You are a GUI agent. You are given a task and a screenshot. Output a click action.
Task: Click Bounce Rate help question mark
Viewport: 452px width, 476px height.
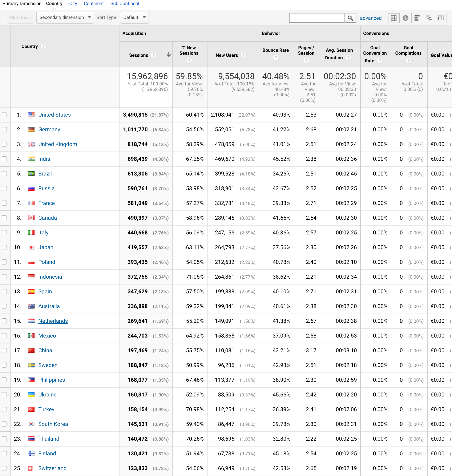276,58
